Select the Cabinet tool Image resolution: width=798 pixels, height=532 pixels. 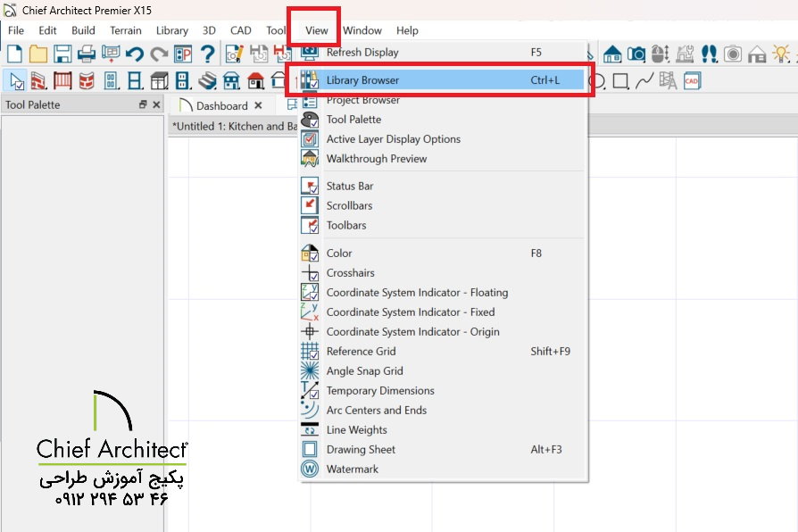[159, 80]
